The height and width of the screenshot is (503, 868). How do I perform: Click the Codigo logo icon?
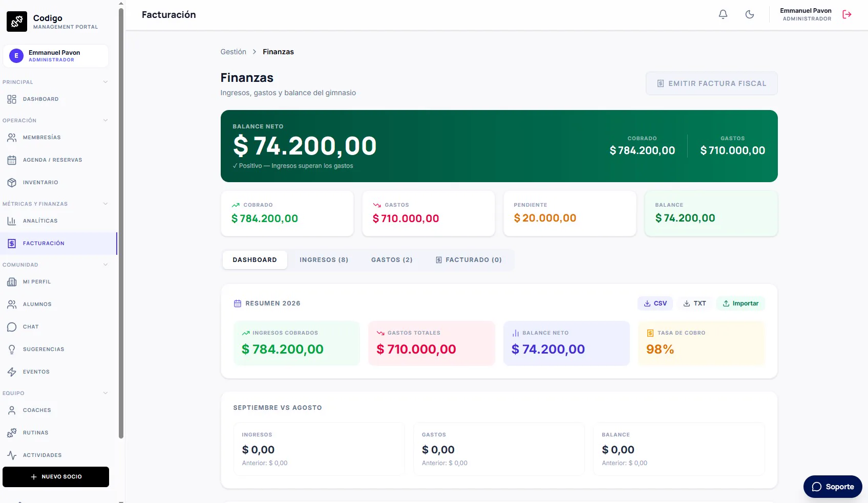pyautogui.click(x=17, y=21)
